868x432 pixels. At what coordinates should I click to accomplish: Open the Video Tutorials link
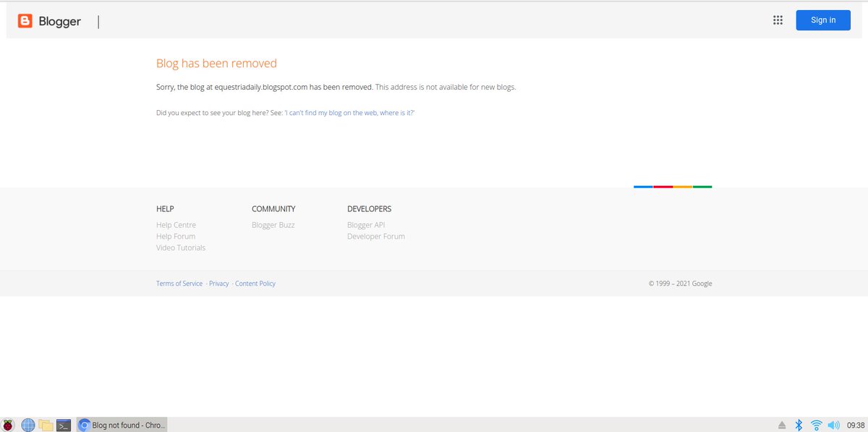click(181, 247)
